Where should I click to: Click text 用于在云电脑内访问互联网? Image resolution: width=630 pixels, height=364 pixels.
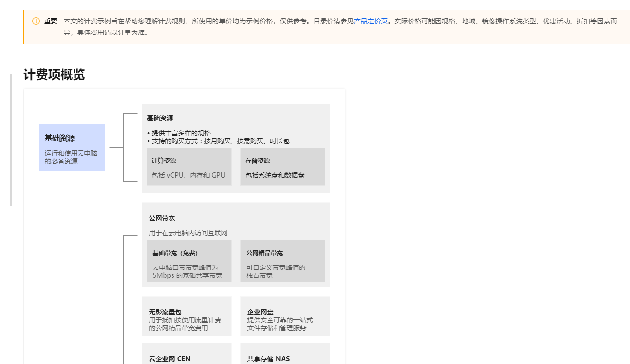click(x=188, y=233)
